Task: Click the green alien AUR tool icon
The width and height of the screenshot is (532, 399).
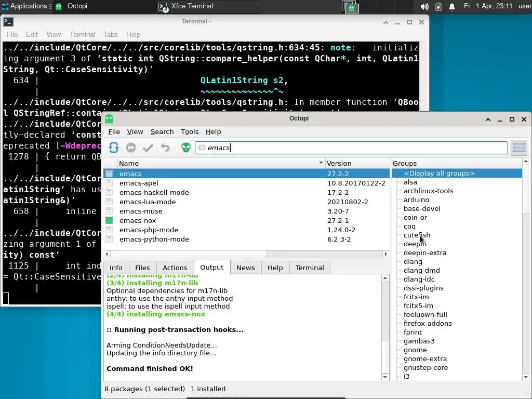Action: 186,148
